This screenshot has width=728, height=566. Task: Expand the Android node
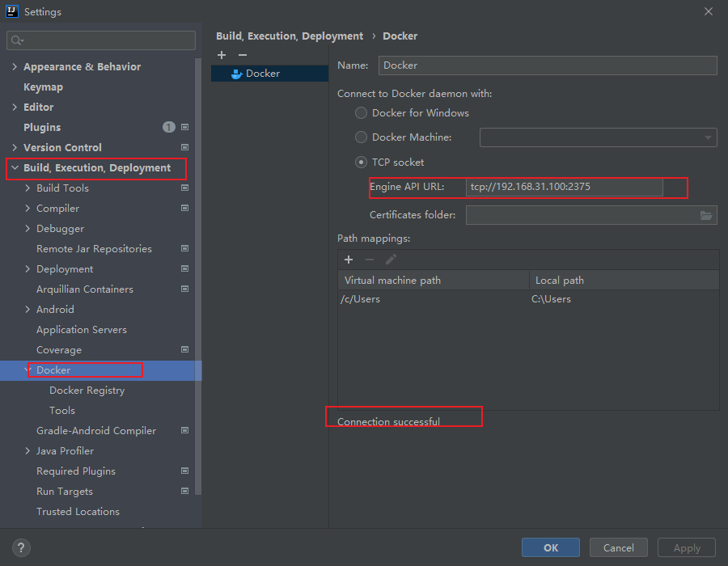click(x=28, y=310)
